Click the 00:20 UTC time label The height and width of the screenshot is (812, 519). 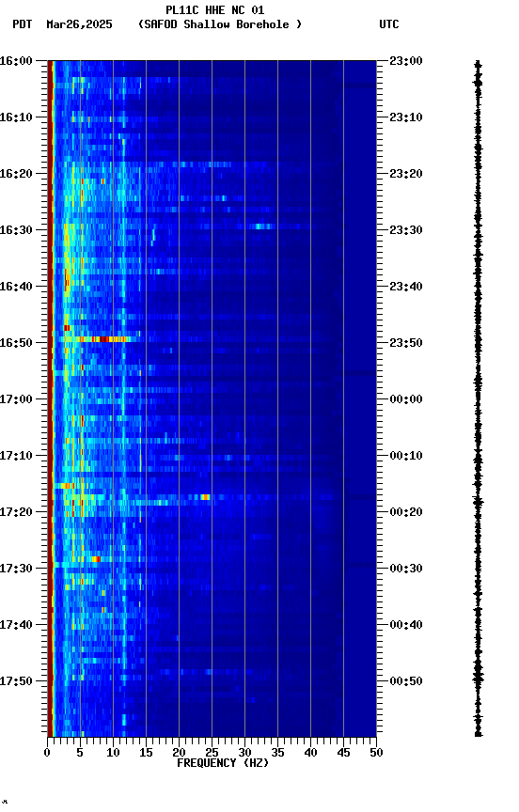pos(406,512)
